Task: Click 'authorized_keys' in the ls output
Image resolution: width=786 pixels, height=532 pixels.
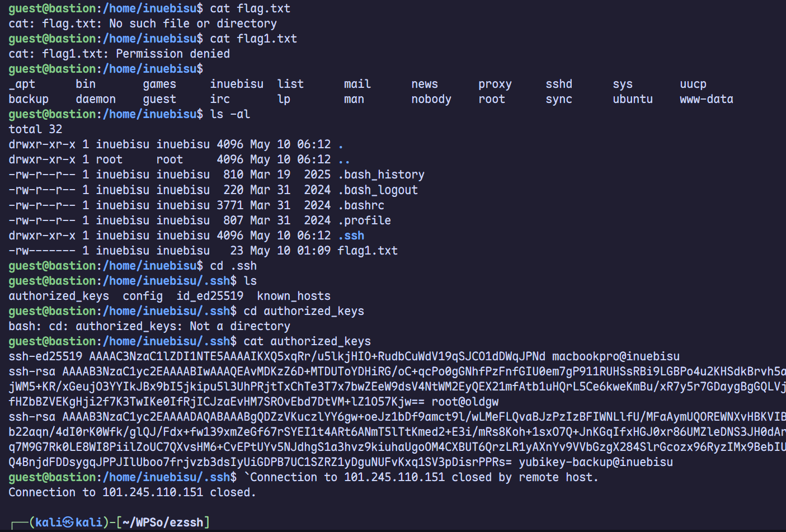Action: pos(59,296)
